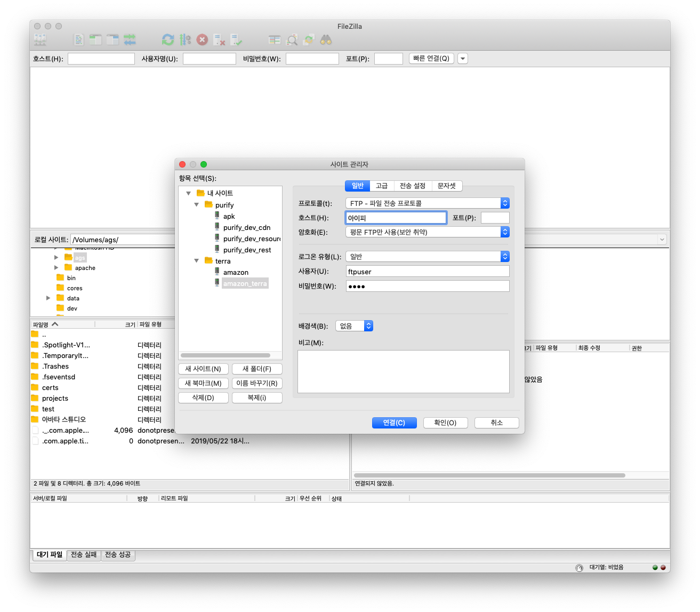Click the 새 사이트(N) button

(x=203, y=369)
